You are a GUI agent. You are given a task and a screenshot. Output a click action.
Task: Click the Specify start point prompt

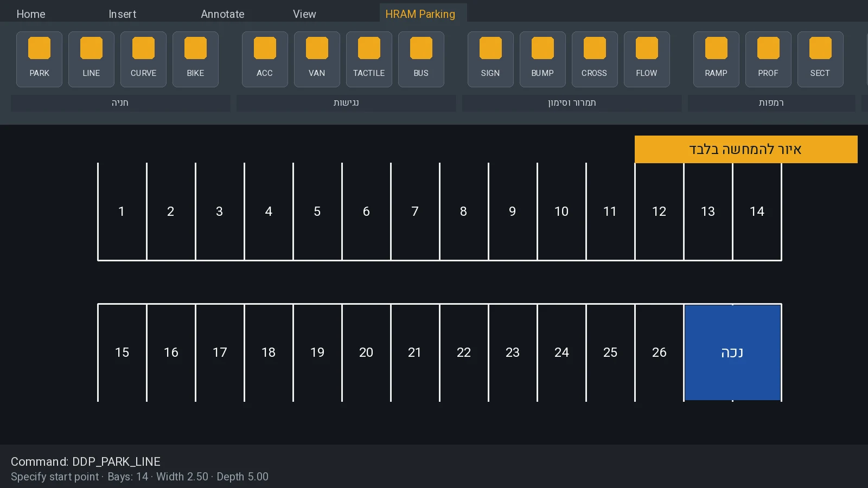pos(55,477)
